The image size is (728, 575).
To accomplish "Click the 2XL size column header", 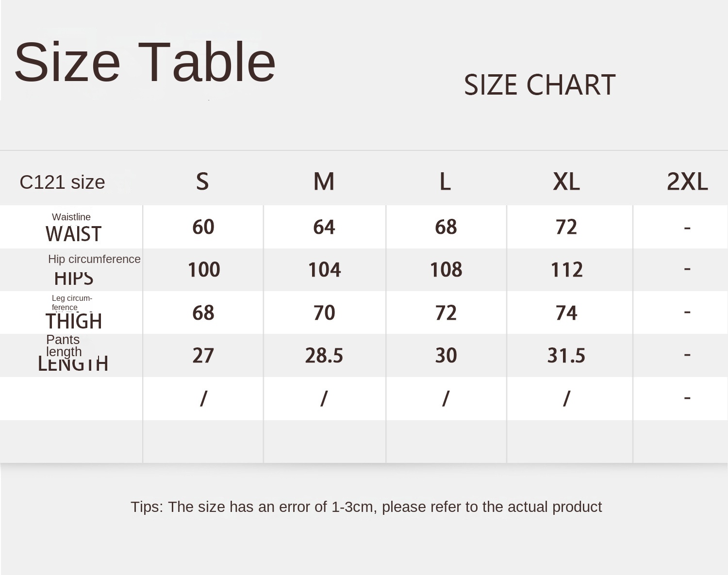I will pos(687,181).
